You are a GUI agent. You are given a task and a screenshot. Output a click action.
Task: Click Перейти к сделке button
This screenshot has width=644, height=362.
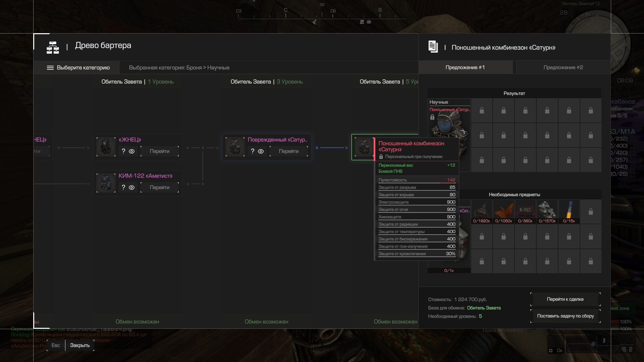565,299
